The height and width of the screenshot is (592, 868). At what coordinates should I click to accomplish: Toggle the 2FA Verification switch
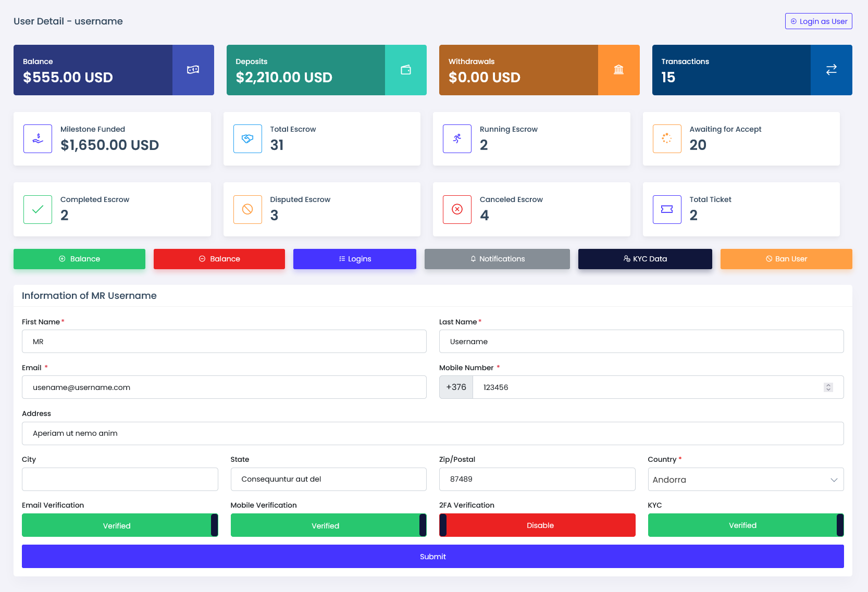(x=537, y=525)
